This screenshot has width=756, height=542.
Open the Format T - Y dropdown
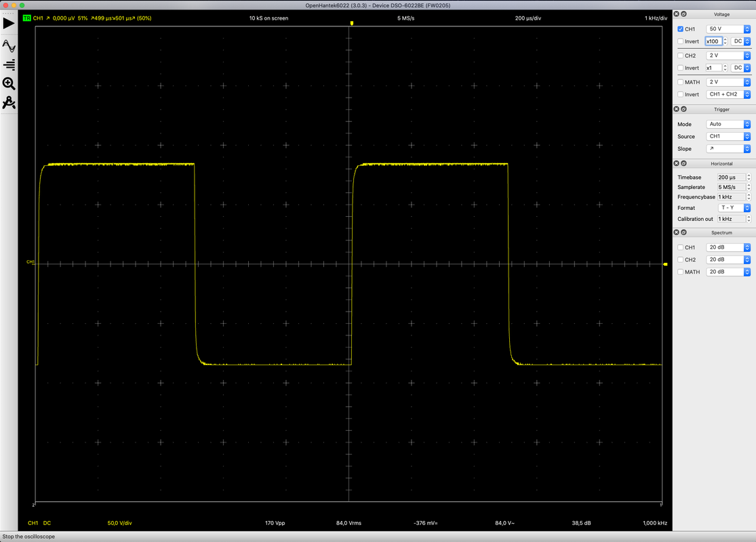point(734,207)
